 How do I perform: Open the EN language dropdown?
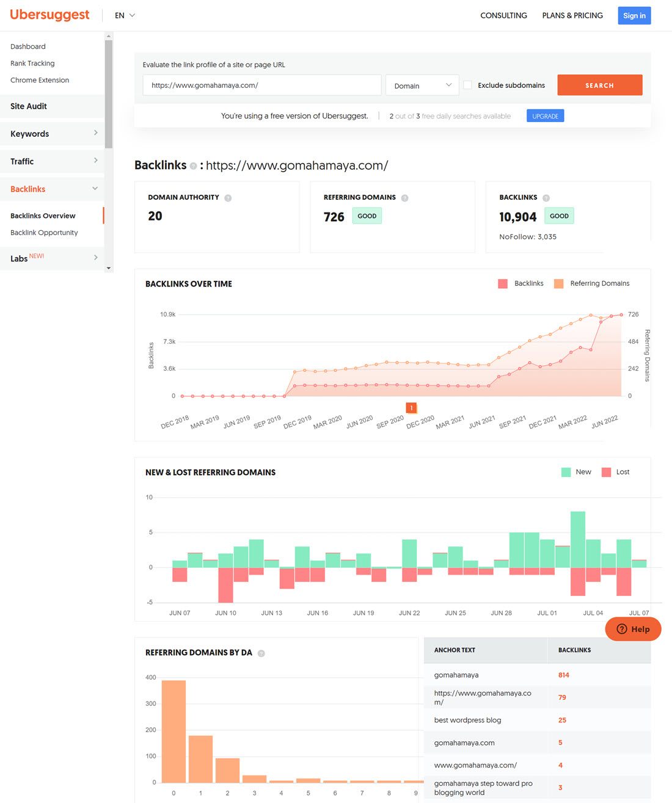(x=125, y=15)
